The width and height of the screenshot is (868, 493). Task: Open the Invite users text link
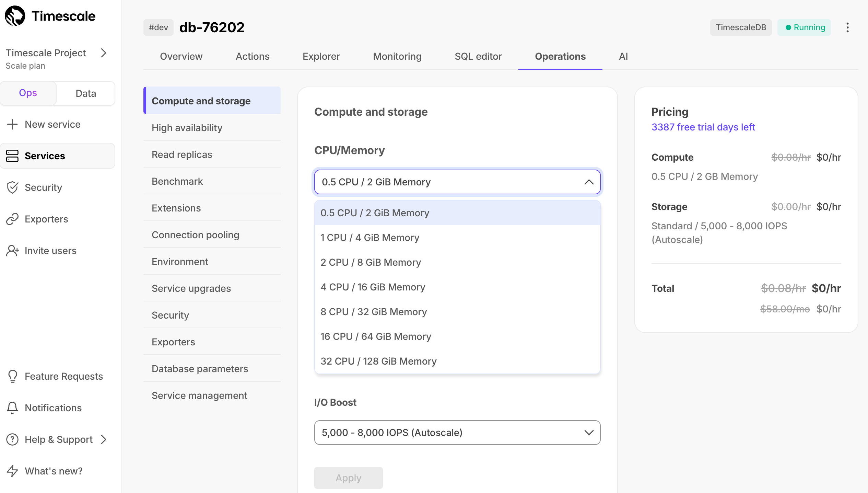click(50, 251)
